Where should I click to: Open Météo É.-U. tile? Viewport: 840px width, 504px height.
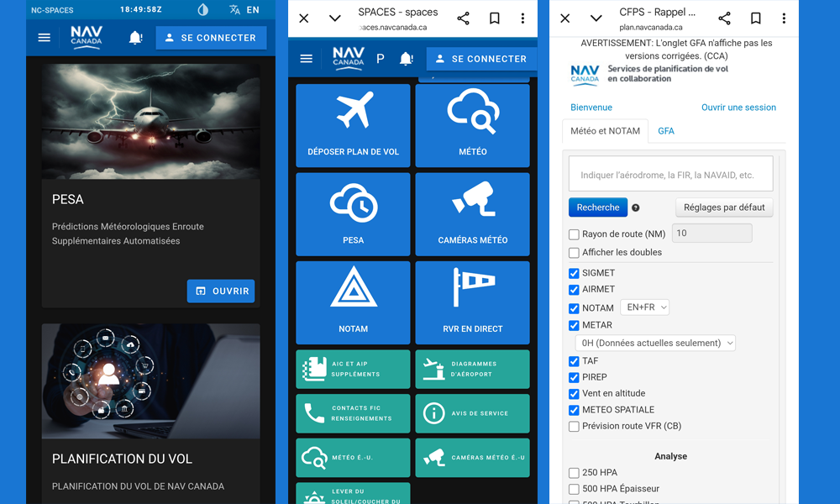(353, 458)
